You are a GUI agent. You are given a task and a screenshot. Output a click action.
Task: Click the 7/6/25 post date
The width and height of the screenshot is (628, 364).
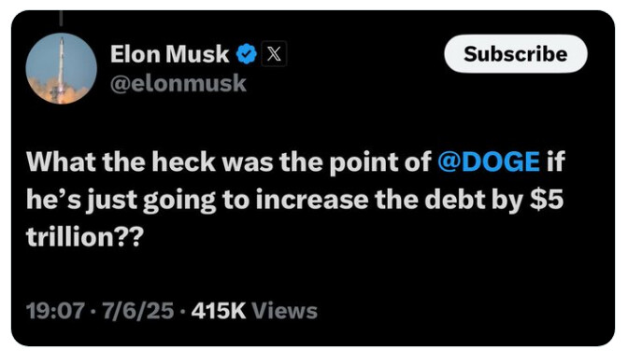(137, 311)
